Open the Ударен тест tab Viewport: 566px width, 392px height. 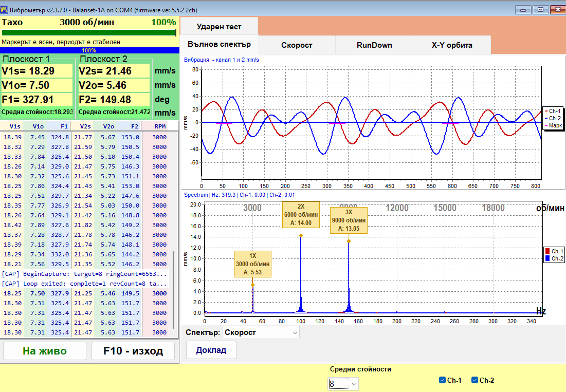click(x=219, y=26)
